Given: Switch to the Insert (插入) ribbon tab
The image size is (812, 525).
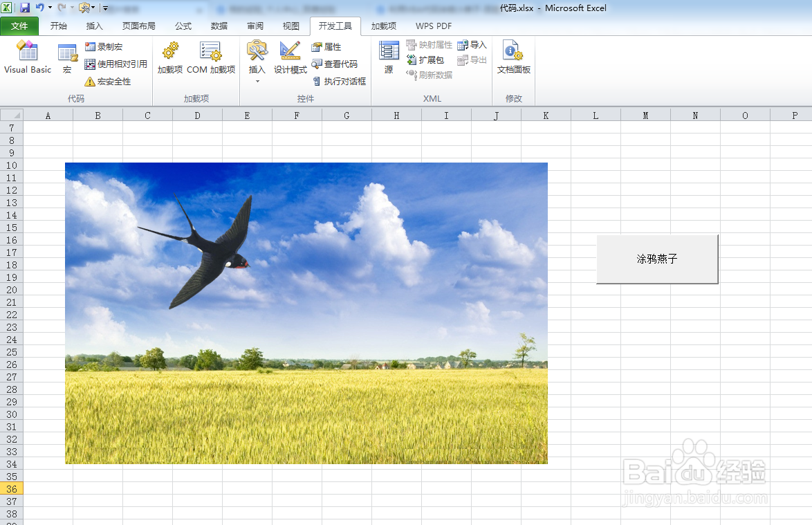Looking at the screenshot, I should [94, 26].
